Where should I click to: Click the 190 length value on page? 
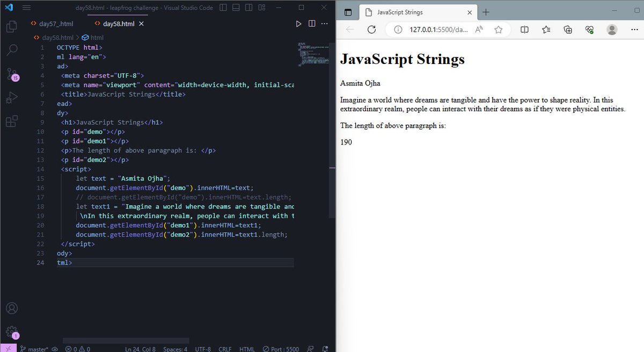(346, 142)
